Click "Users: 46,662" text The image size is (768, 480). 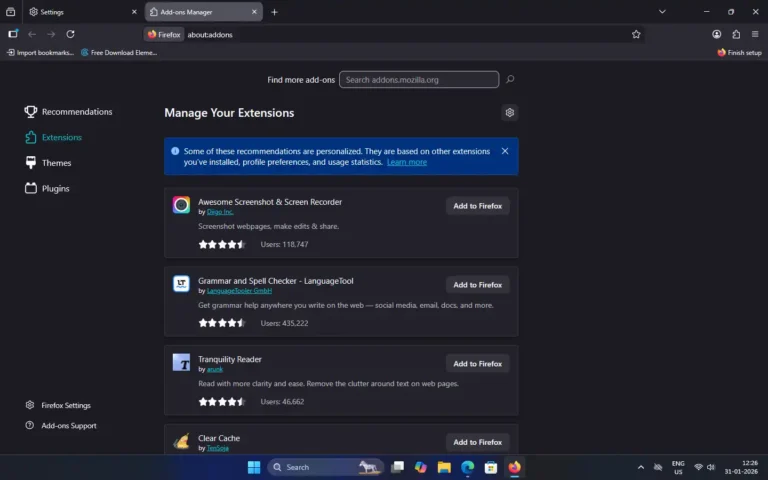282,402
